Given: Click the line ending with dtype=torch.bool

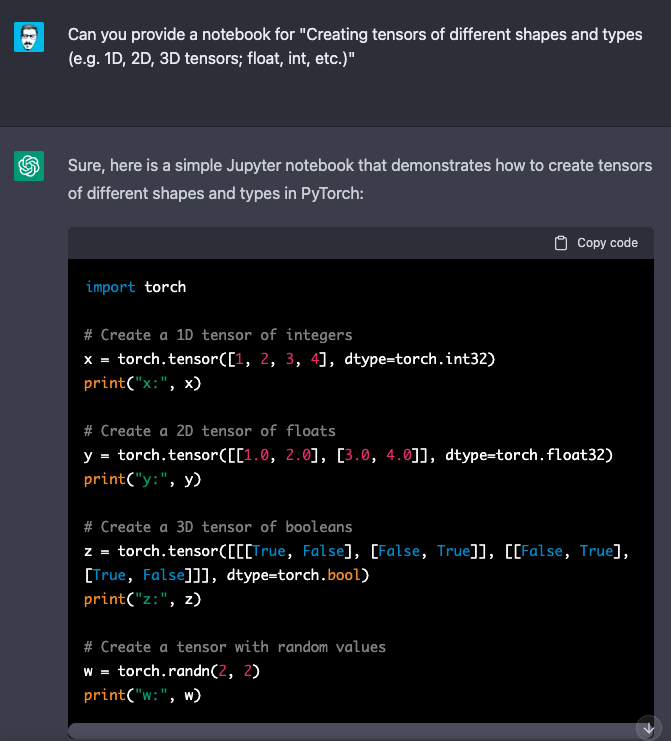Looking at the screenshot, I should 226,575.
